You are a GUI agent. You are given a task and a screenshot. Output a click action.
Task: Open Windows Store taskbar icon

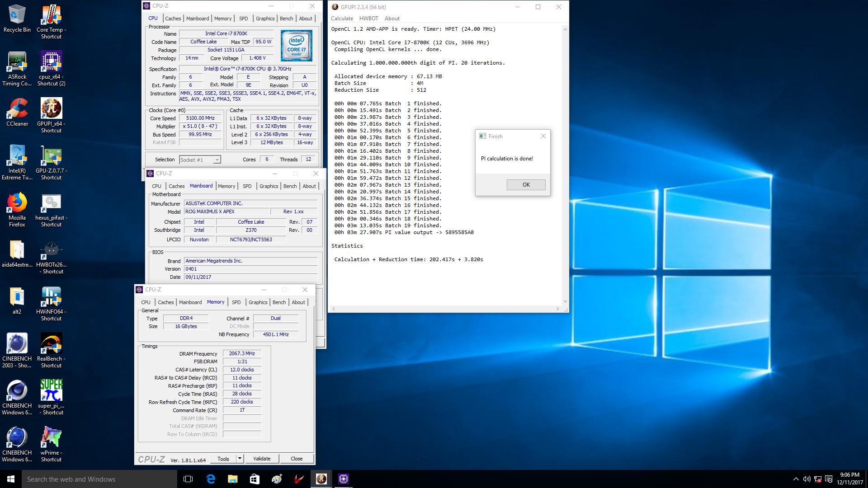255,479
